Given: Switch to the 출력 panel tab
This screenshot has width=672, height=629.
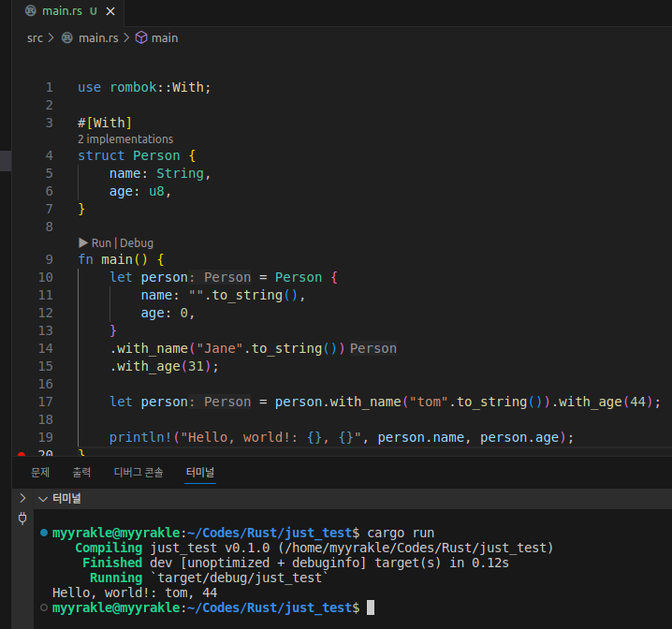Looking at the screenshot, I should [x=81, y=473].
